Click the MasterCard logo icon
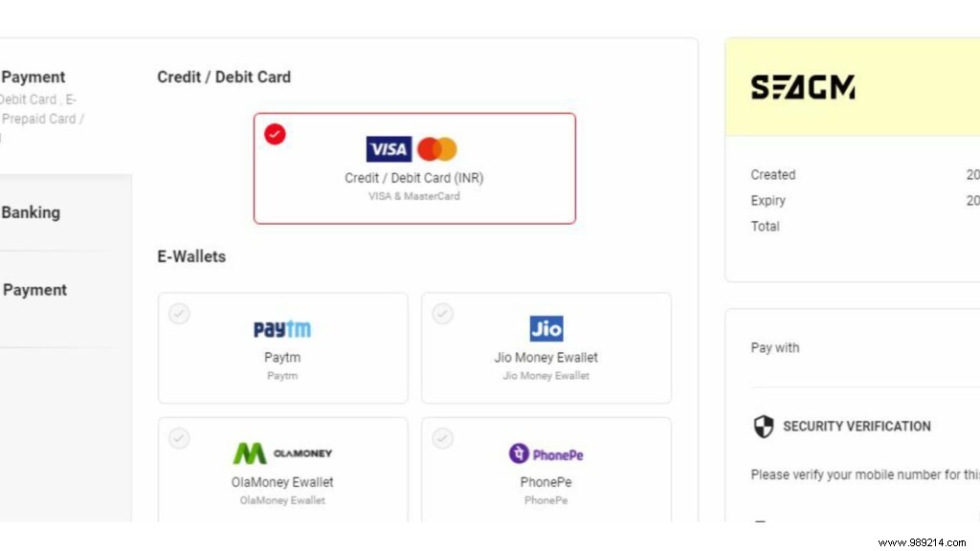Viewport: 980px width, 551px height. click(x=437, y=149)
